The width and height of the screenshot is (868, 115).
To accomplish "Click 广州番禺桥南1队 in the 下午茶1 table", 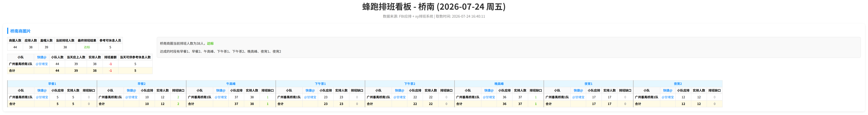I will coord(289,97).
